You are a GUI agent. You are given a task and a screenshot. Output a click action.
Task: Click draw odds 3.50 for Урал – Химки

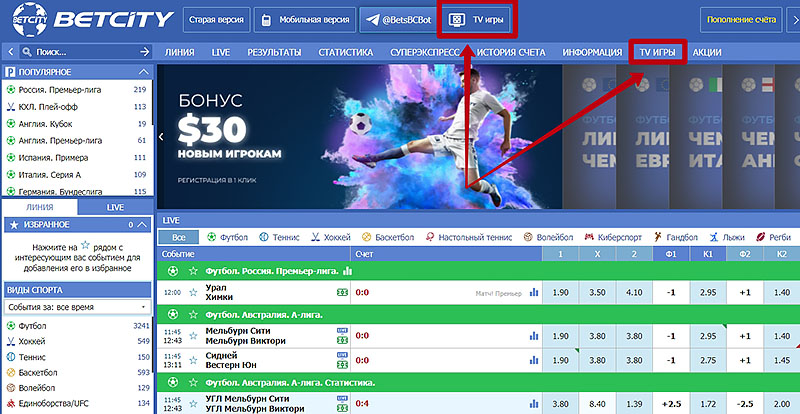coord(597,293)
